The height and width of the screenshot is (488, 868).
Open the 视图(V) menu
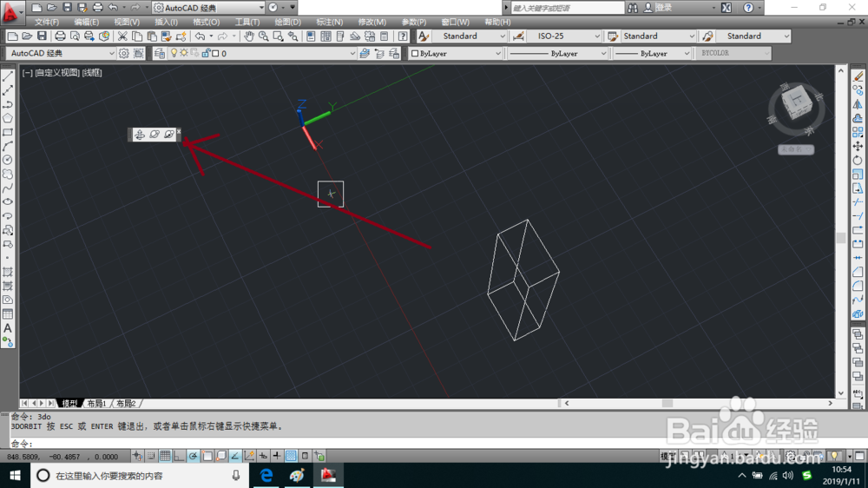click(x=127, y=23)
